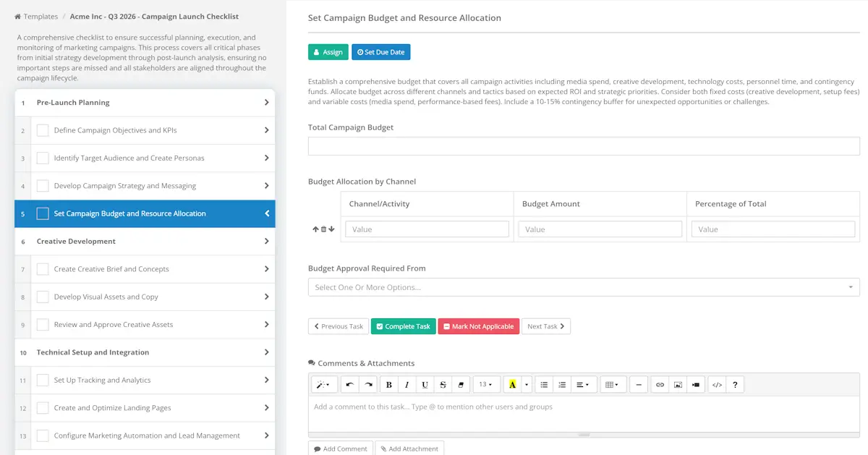Select the insert image icon

[x=677, y=384]
